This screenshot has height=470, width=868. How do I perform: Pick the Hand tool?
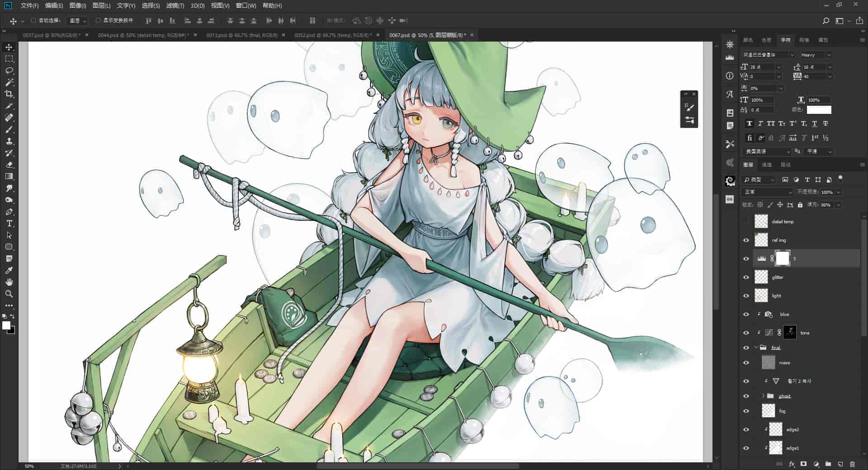[9, 282]
